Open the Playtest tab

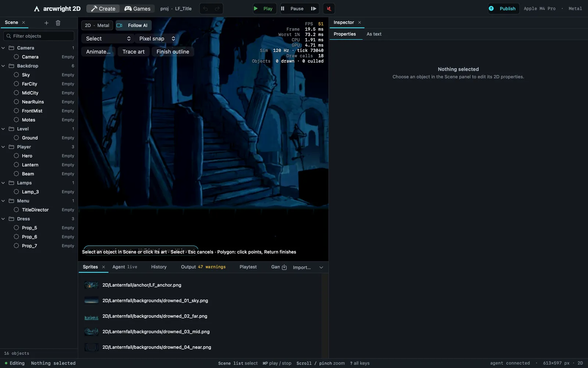248,267
